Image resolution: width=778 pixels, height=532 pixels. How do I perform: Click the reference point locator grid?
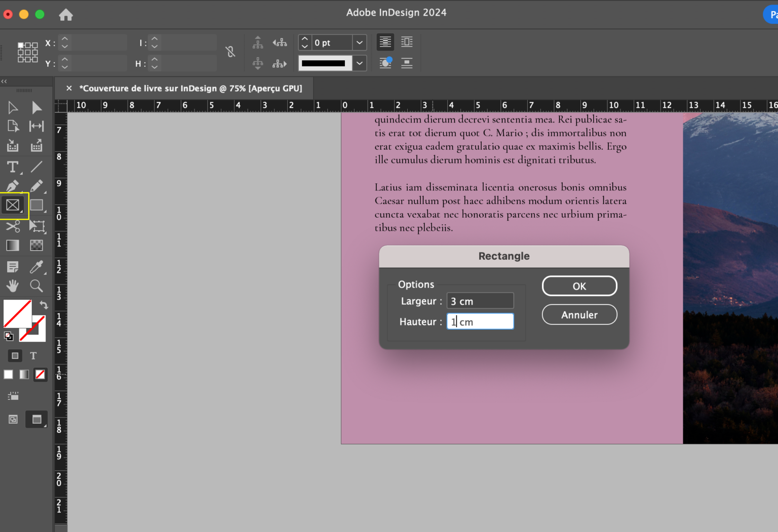click(x=28, y=52)
